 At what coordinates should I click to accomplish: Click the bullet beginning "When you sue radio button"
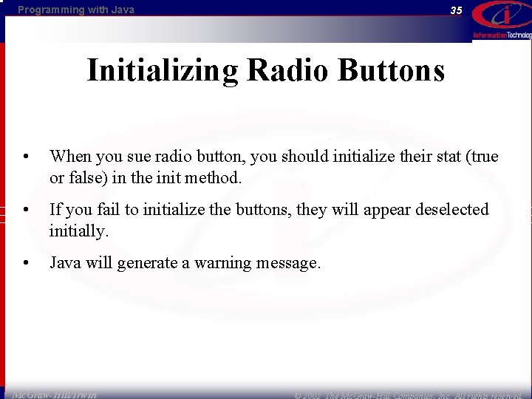click(x=274, y=167)
